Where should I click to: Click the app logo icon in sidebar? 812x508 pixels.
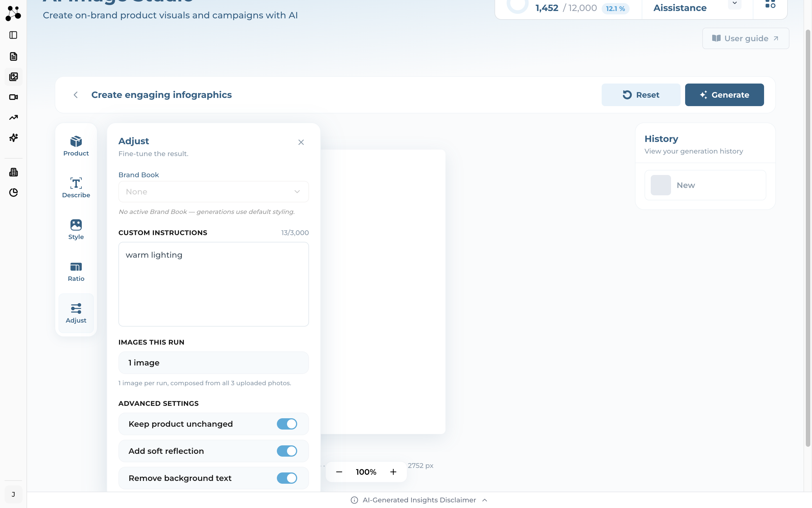(x=14, y=14)
